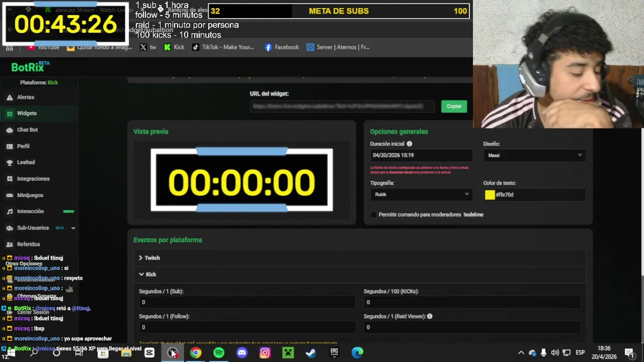Open the X tw bookmark
Image resolution: width=644 pixels, height=362 pixels.
pos(148,47)
